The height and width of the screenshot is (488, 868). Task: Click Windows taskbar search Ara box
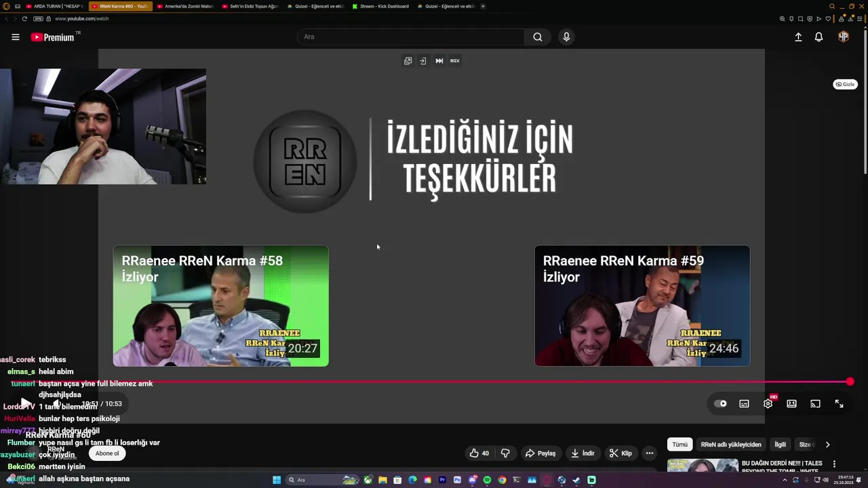[x=323, y=480]
